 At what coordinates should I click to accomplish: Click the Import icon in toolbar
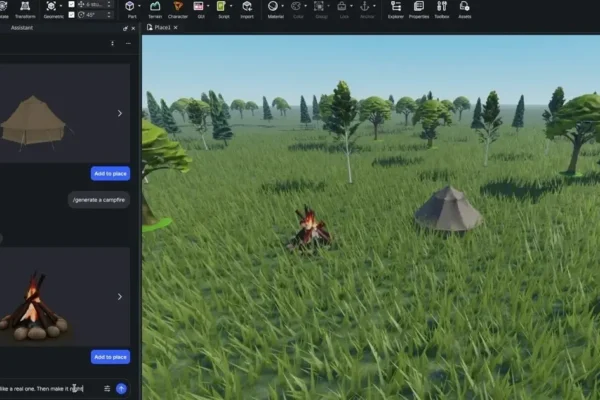[246, 9]
